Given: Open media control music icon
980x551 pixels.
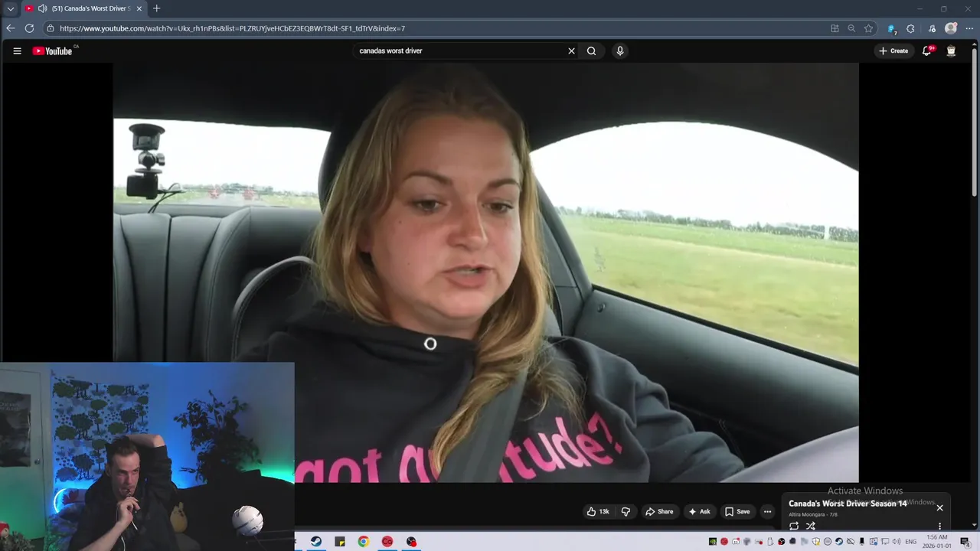Looking at the screenshot, I should tap(931, 28).
